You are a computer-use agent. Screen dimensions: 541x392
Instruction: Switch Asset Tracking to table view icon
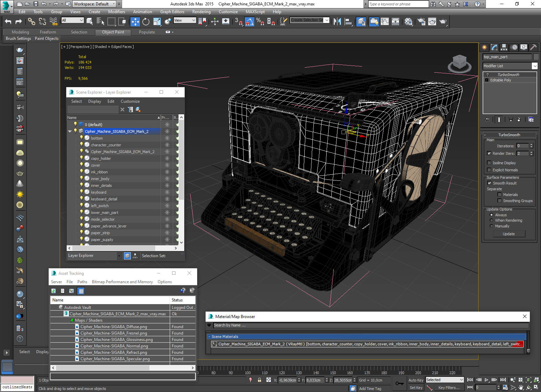click(81, 291)
